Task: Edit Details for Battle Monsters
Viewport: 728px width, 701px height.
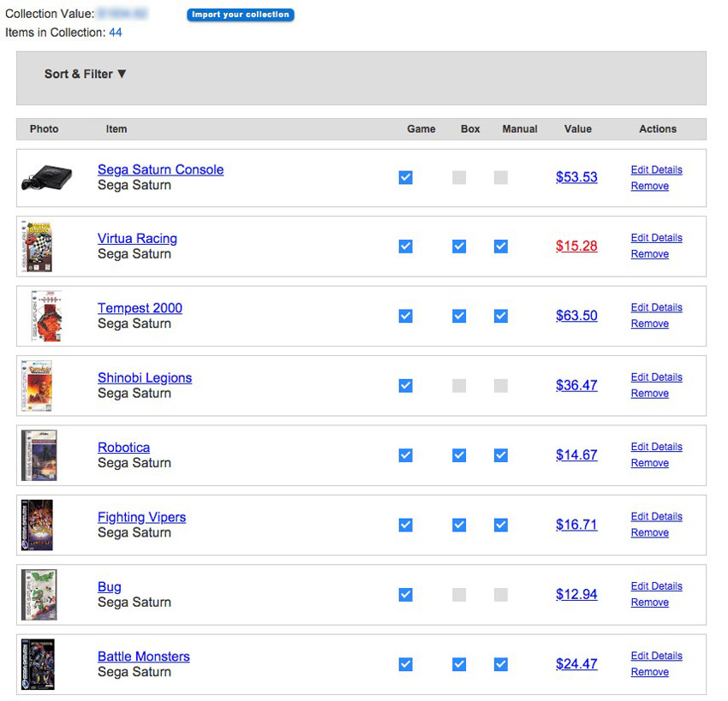Action: (x=657, y=656)
